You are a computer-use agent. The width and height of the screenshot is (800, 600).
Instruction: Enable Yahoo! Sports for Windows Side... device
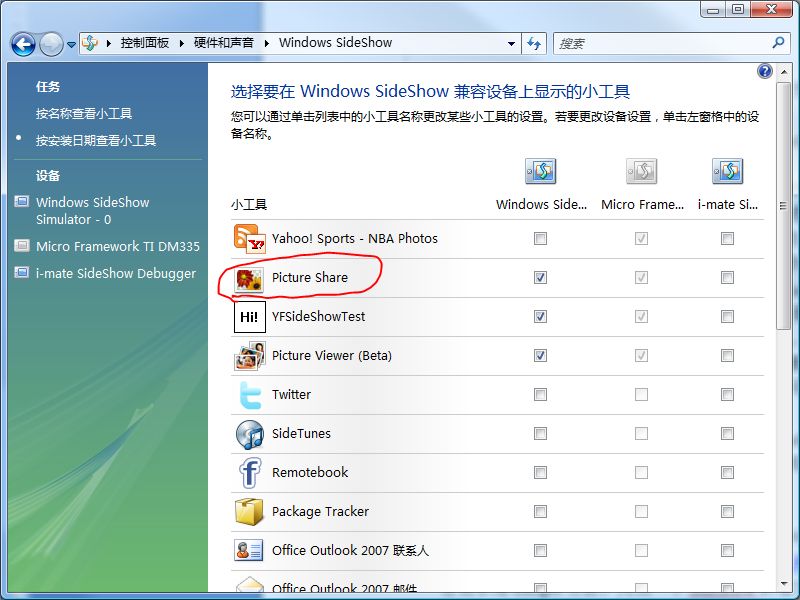click(x=540, y=238)
